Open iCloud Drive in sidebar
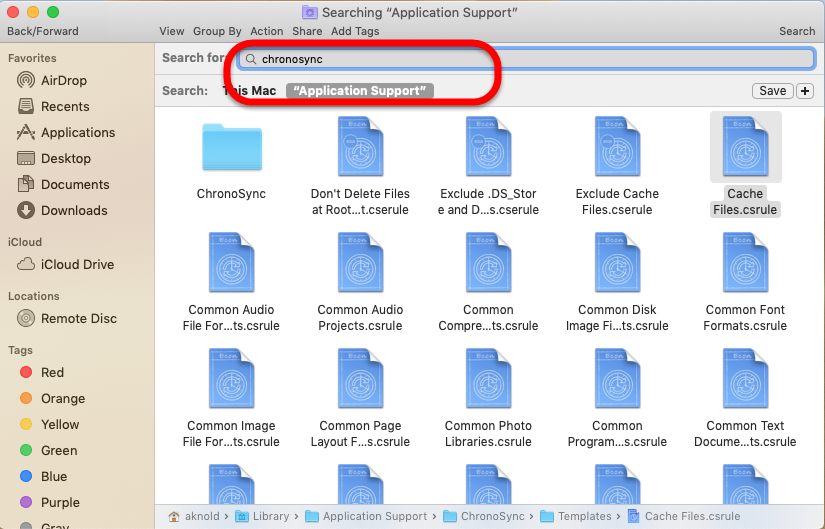 click(x=77, y=264)
